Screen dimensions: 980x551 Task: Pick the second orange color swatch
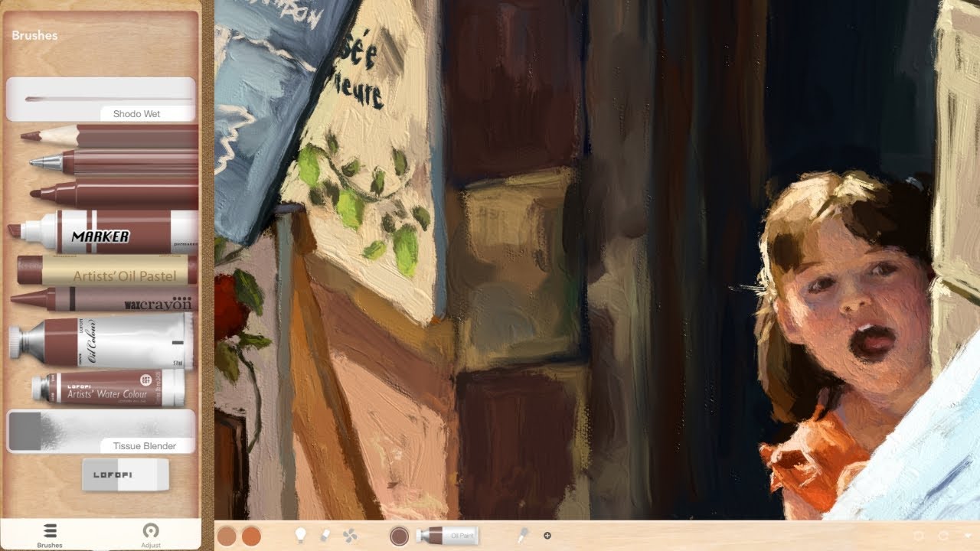coord(251,536)
